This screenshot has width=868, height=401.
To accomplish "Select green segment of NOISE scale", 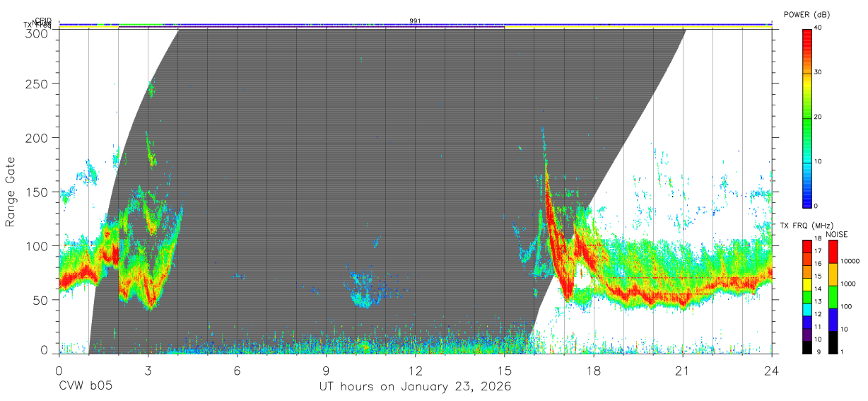I will (x=833, y=297).
